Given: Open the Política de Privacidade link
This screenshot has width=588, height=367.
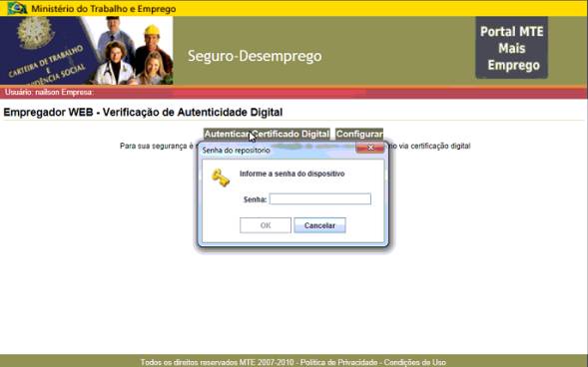Looking at the screenshot, I should tap(338, 362).
